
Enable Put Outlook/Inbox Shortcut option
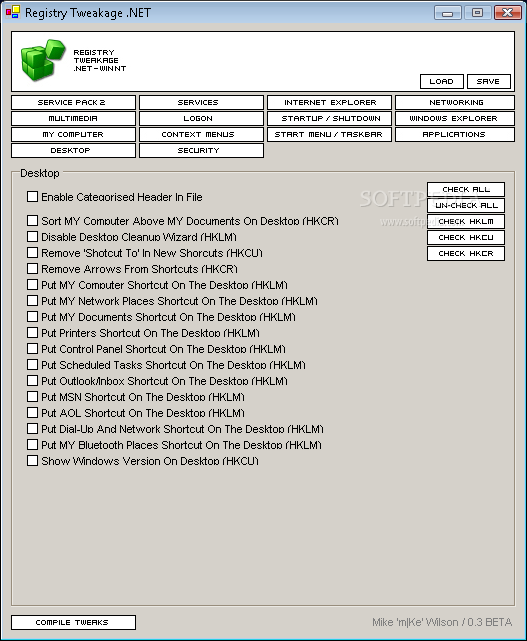click(32, 381)
